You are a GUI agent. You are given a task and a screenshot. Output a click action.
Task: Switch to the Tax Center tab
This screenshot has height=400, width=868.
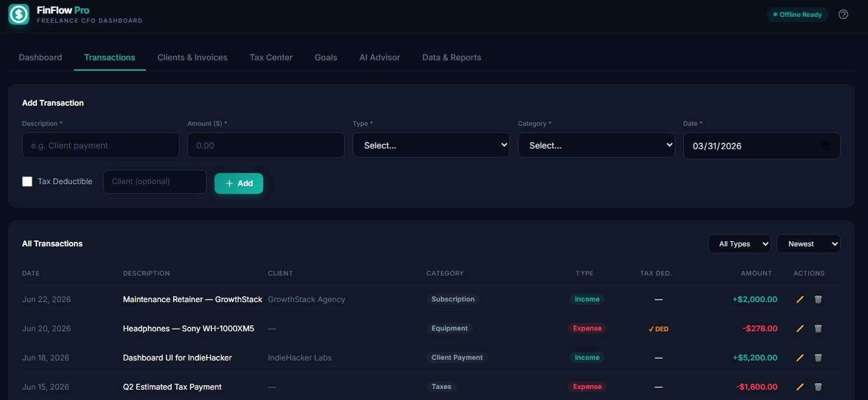270,57
